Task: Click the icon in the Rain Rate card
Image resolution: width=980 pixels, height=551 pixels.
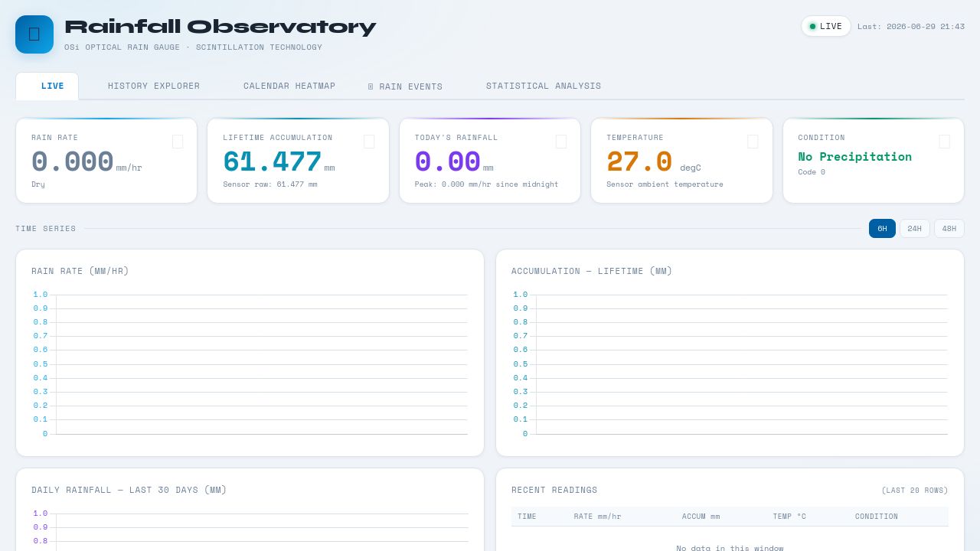Action: 178,142
